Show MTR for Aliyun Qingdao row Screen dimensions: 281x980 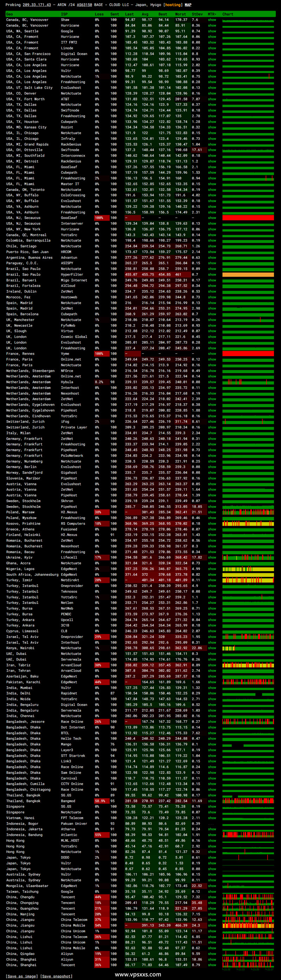[x=212, y=954]
